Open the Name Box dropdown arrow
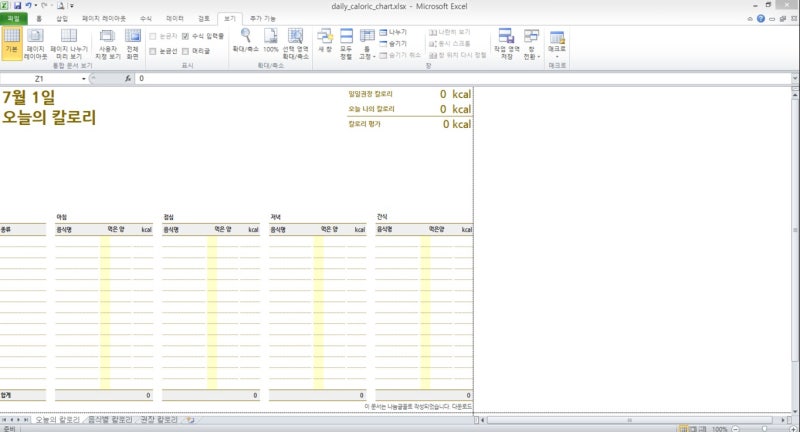 (x=84, y=79)
